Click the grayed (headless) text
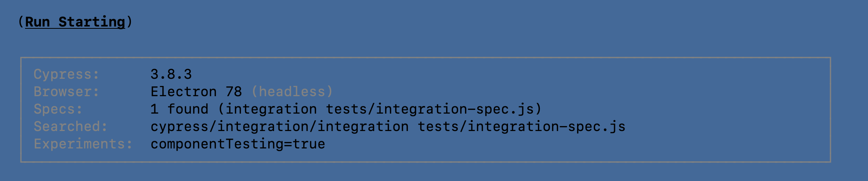 [x=292, y=92]
